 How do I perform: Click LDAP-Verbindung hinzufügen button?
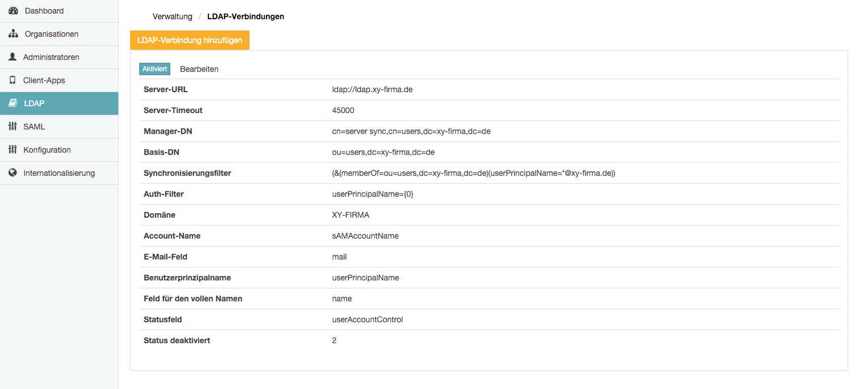click(190, 40)
